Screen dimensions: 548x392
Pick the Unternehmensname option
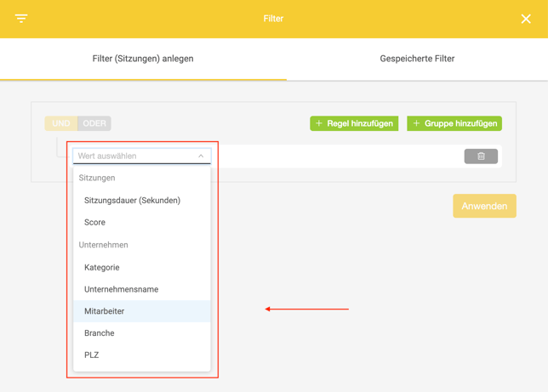tap(121, 289)
